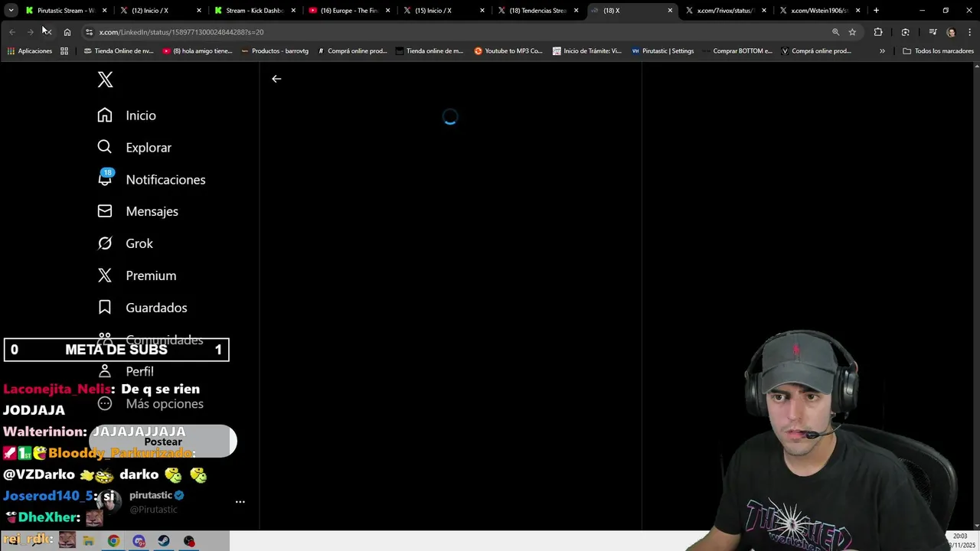Open the Guardados sidebar link
This screenshot has height=551, width=980.
click(156, 308)
